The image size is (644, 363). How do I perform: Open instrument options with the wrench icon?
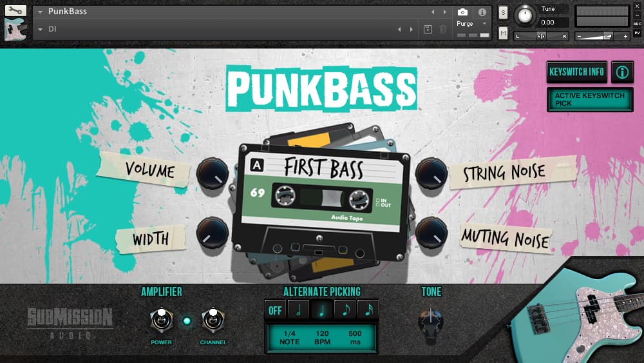coord(15,11)
